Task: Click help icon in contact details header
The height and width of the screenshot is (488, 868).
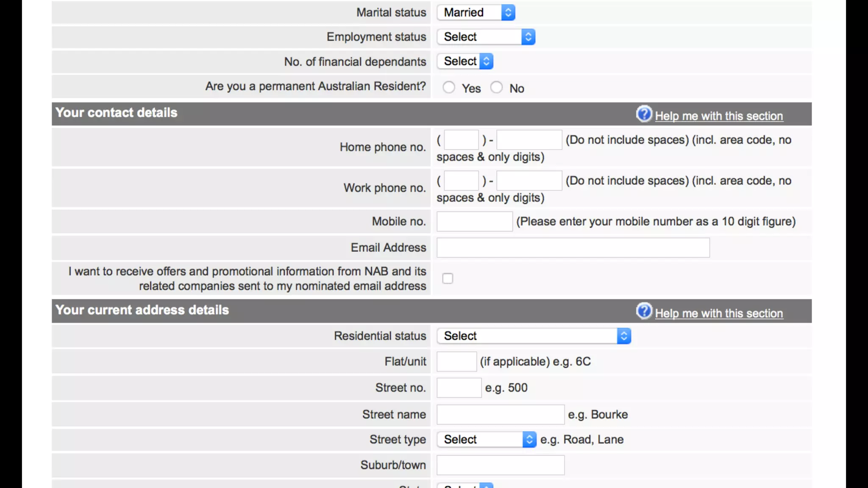Action: [644, 114]
